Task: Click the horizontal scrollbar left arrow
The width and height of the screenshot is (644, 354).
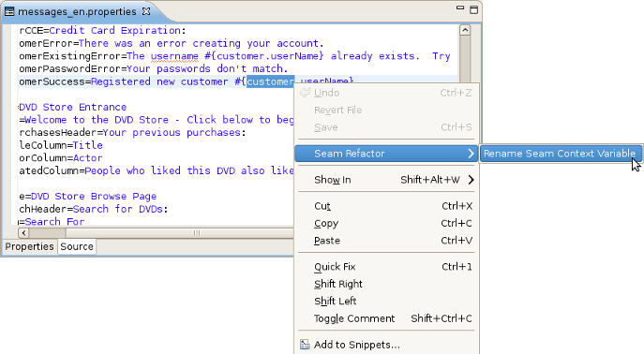Action: pos(23,233)
